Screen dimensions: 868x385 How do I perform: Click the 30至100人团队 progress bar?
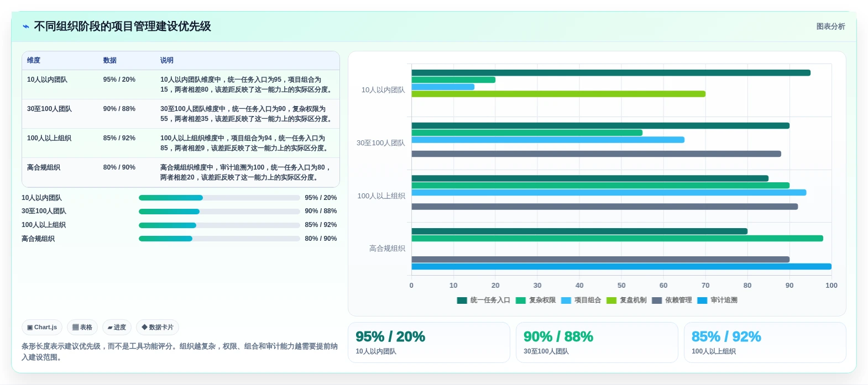(x=219, y=212)
